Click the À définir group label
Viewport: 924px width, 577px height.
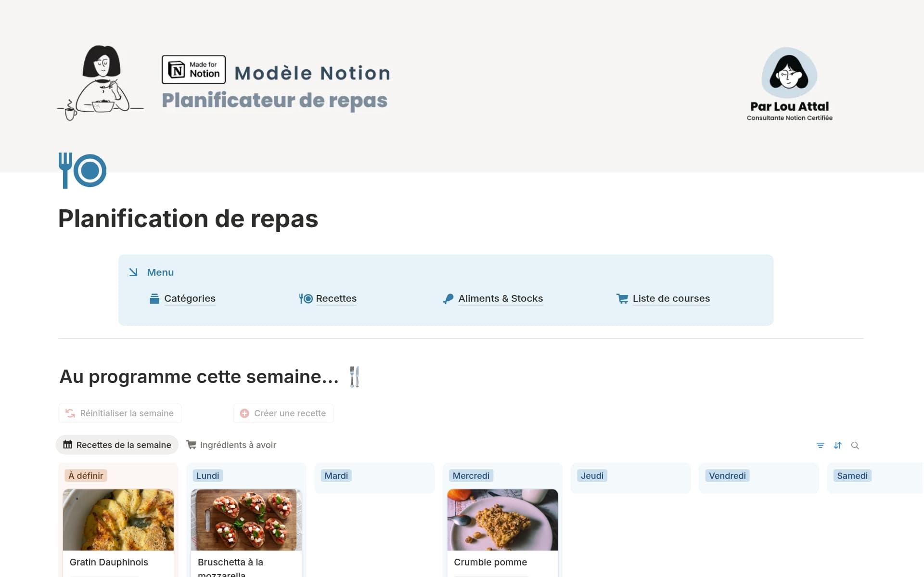(x=86, y=476)
